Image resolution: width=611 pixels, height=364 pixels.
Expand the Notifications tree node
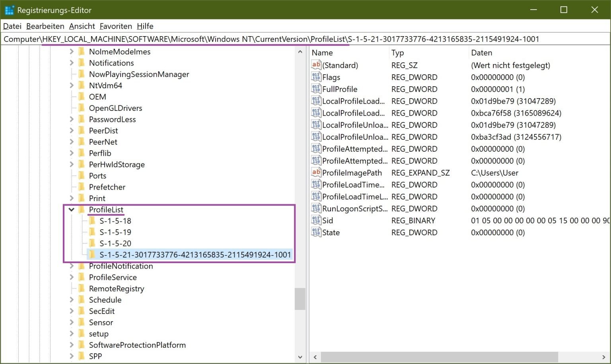[x=72, y=63]
